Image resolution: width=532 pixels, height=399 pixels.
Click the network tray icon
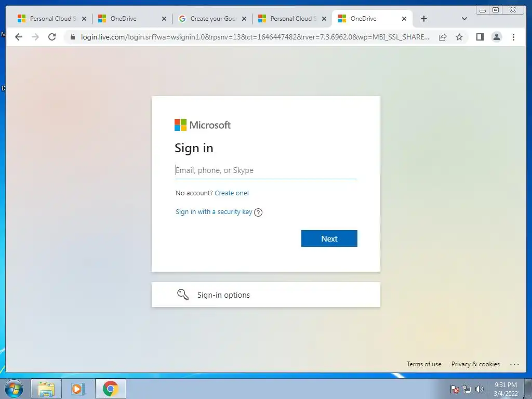click(x=467, y=389)
